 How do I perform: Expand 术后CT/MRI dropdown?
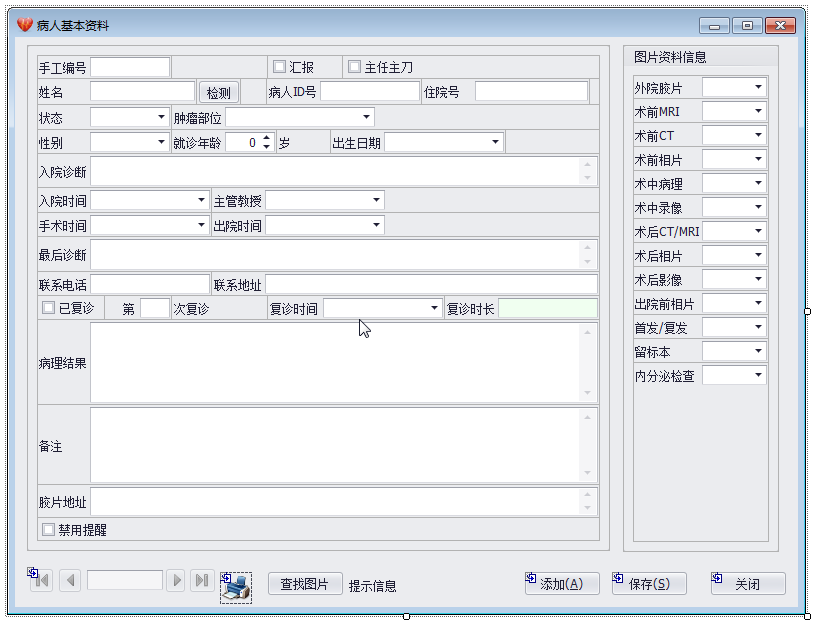tap(758, 231)
